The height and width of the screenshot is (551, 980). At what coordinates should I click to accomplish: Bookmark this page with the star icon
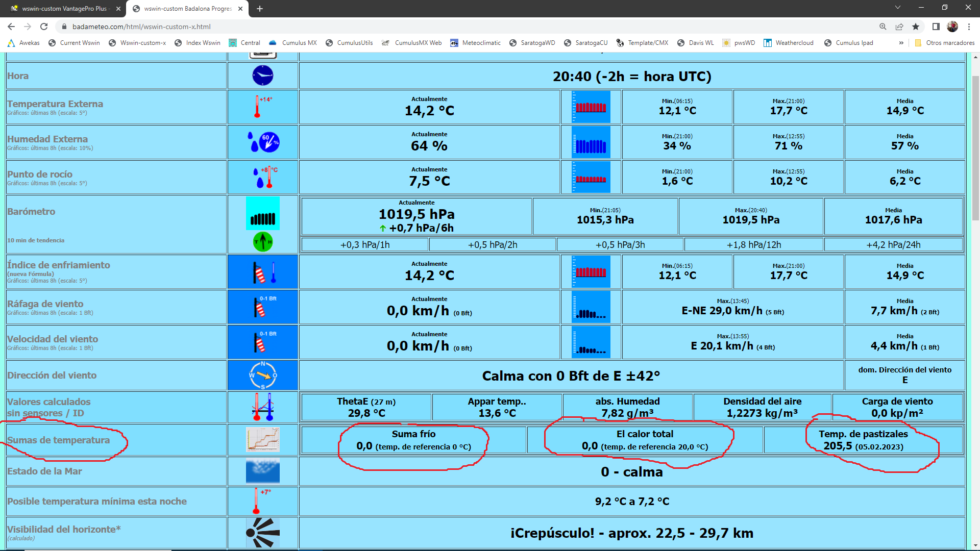click(916, 27)
